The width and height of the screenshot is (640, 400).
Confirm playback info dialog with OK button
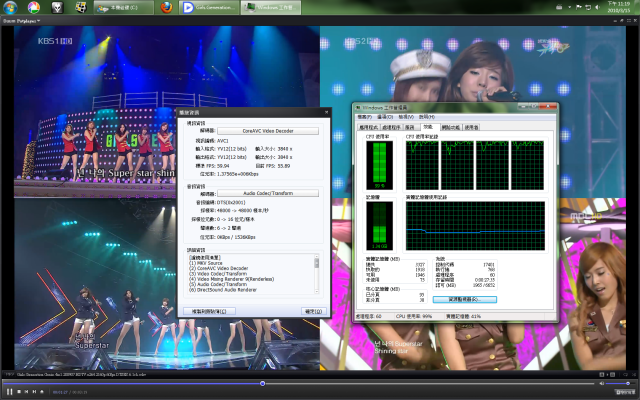coord(313,311)
